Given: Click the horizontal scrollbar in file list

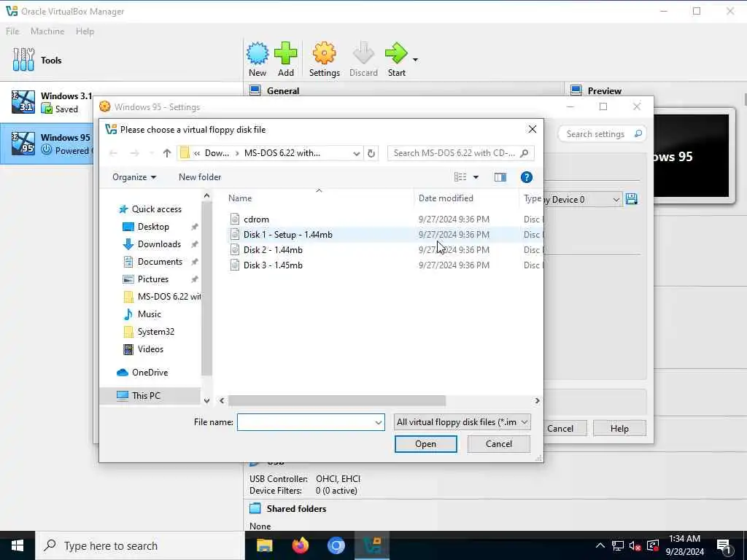Looking at the screenshot, I should click(337, 401).
